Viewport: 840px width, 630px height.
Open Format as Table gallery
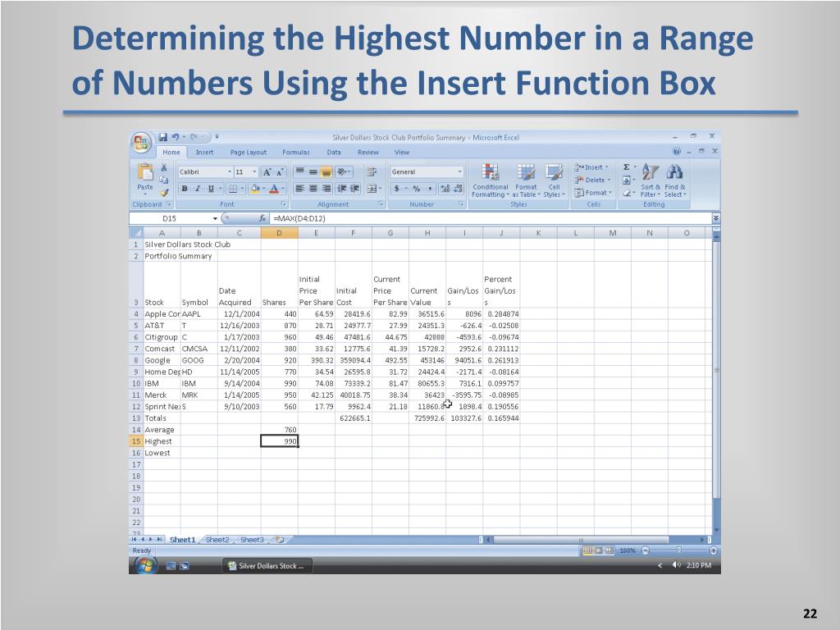pos(526,180)
